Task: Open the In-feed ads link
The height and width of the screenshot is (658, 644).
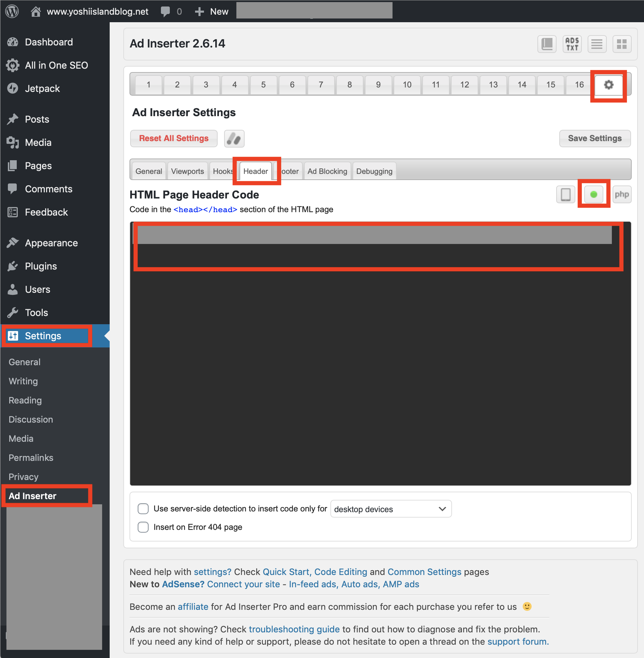Action: pos(314,584)
